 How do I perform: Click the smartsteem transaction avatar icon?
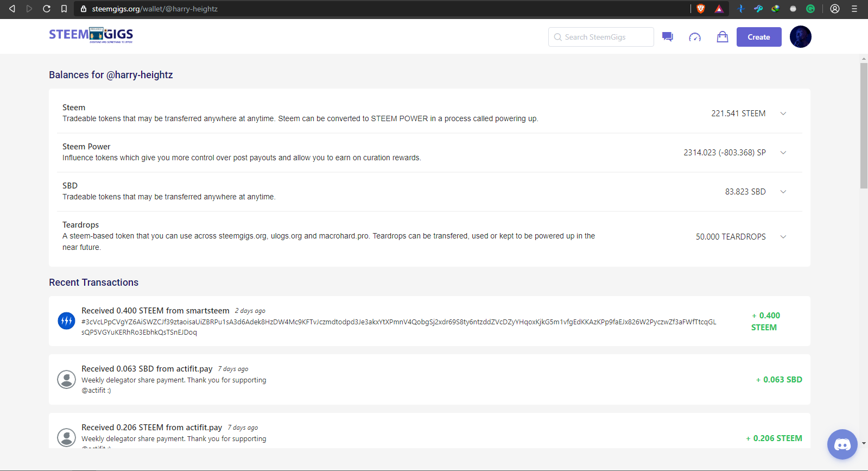(x=66, y=321)
